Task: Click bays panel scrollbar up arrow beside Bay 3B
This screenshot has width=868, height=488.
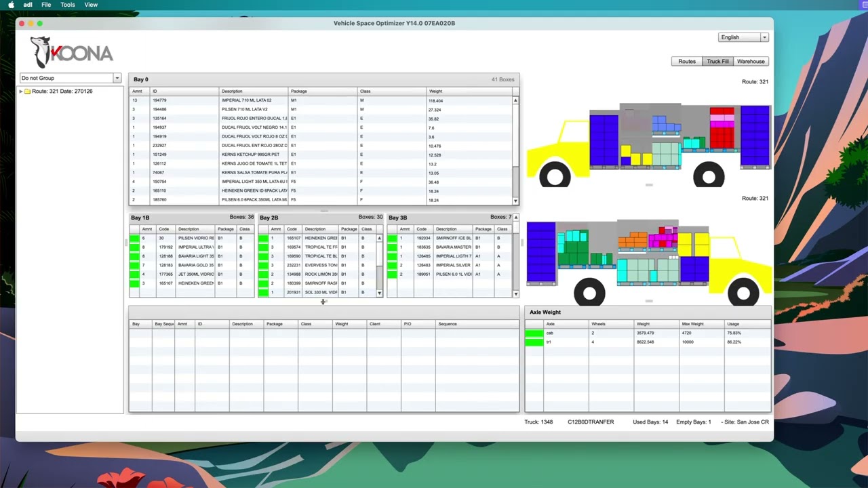Action: pos(516,218)
